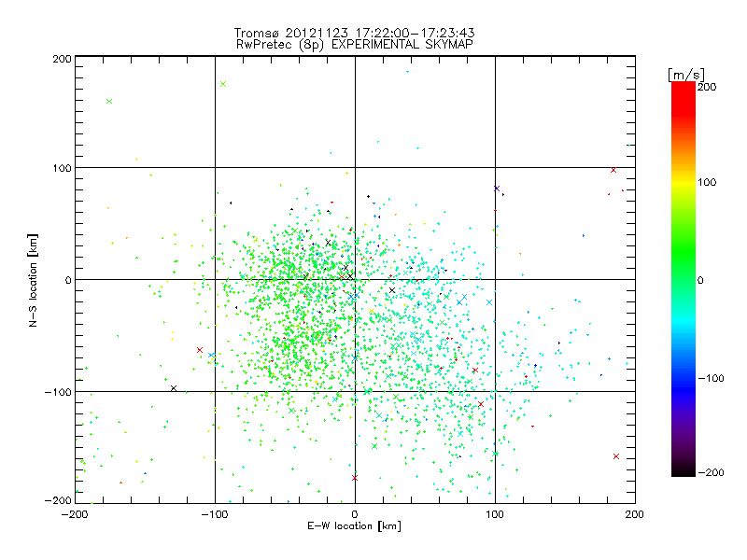The image size is (747, 560).
Task: Click the N-S axis tick label '200'
Action: tap(62, 59)
